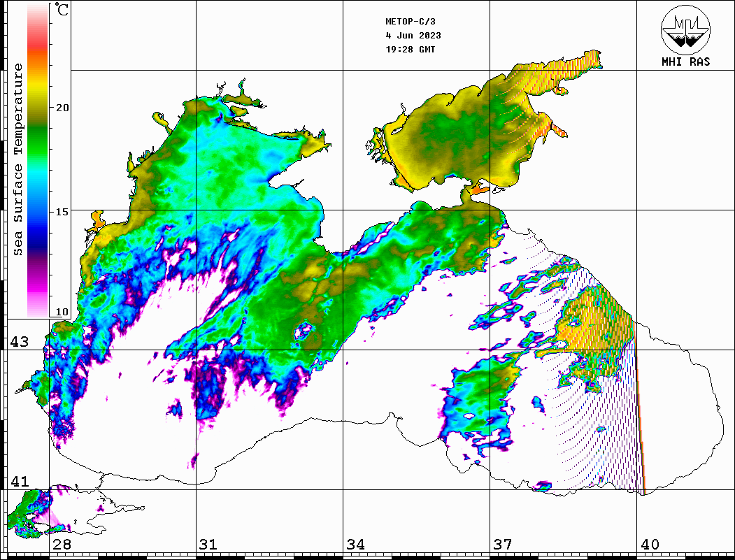The height and width of the screenshot is (560, 735).
Task: Click the 15 mark on the temperature scale
Action: [x=62, y=212]
